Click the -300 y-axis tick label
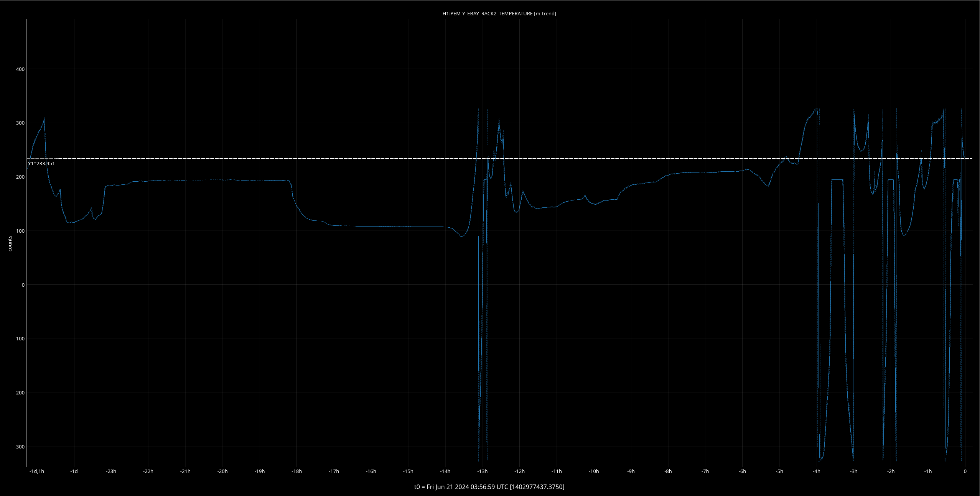 pyautogui.click(x=19, y=447)
